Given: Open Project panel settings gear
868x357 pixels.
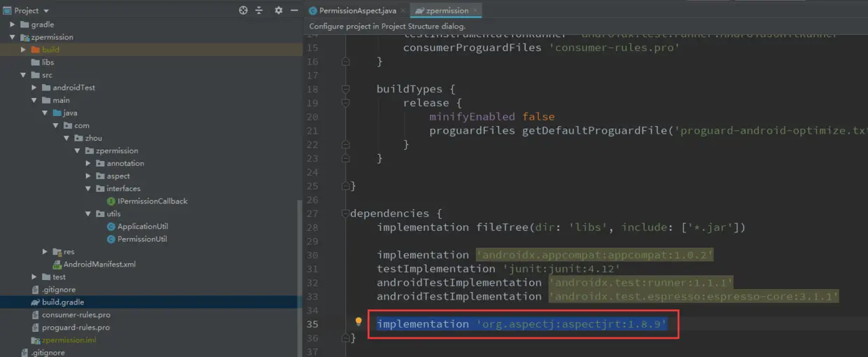Looking at the screenshot, I should pos(279,10).
